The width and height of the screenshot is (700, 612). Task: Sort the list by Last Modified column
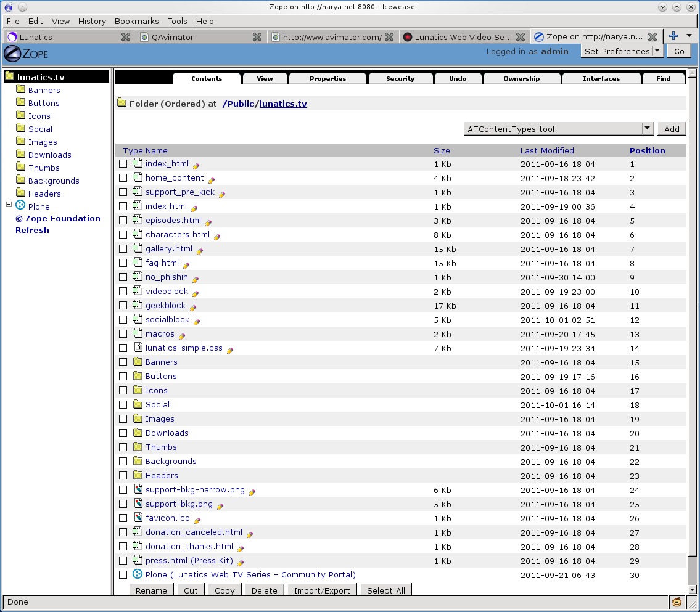[x=547, y=150]
